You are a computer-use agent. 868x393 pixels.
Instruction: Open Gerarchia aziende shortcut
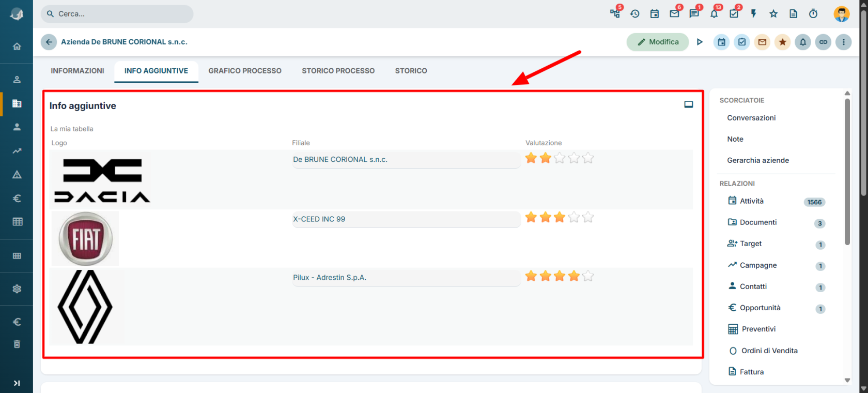pos(758,160)
